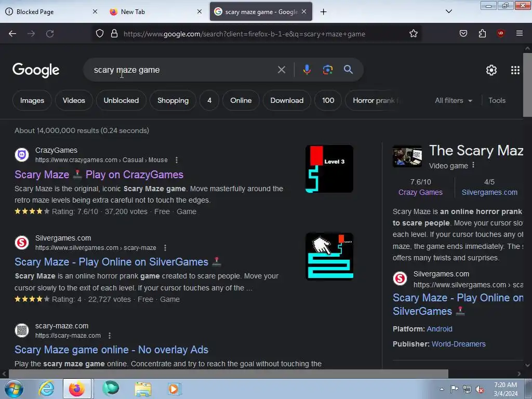Apply the 4 filter chip
Image resolution: width=532 pixels, height=399 pixels.
(x=209, y=100)
